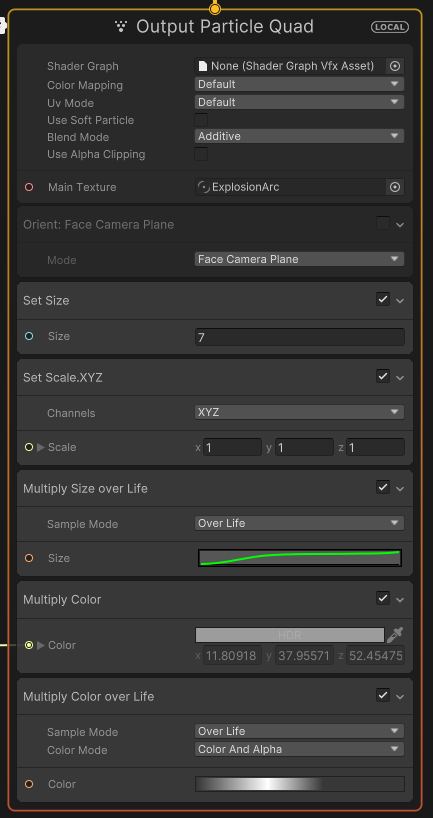Enable the Use Soft Particle checkbox
The width and height of the screenshot is (433, 818).
pyautogui.click(x=201, y=120)
